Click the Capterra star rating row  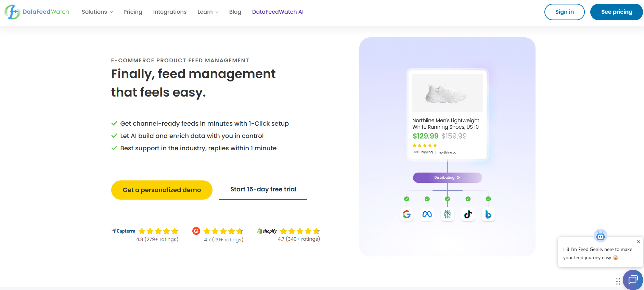tap(158, 231)
